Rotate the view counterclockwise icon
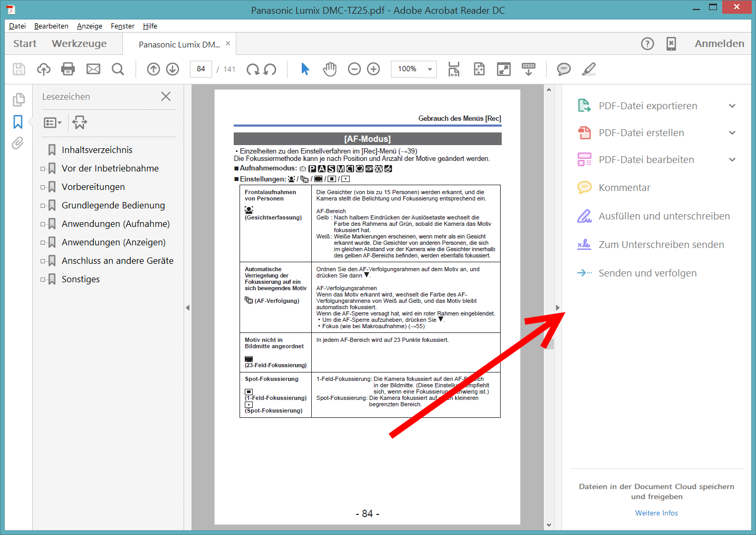 [x=270, y=69]
